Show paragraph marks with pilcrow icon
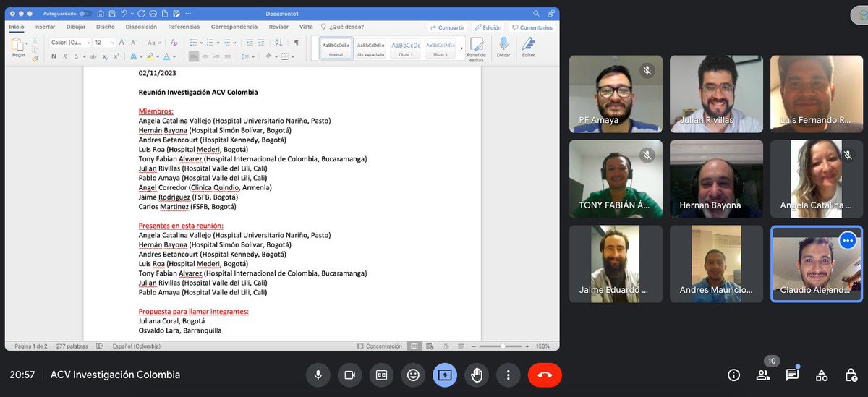The width and height of the screenshot is (868, 397). point(296,43)
